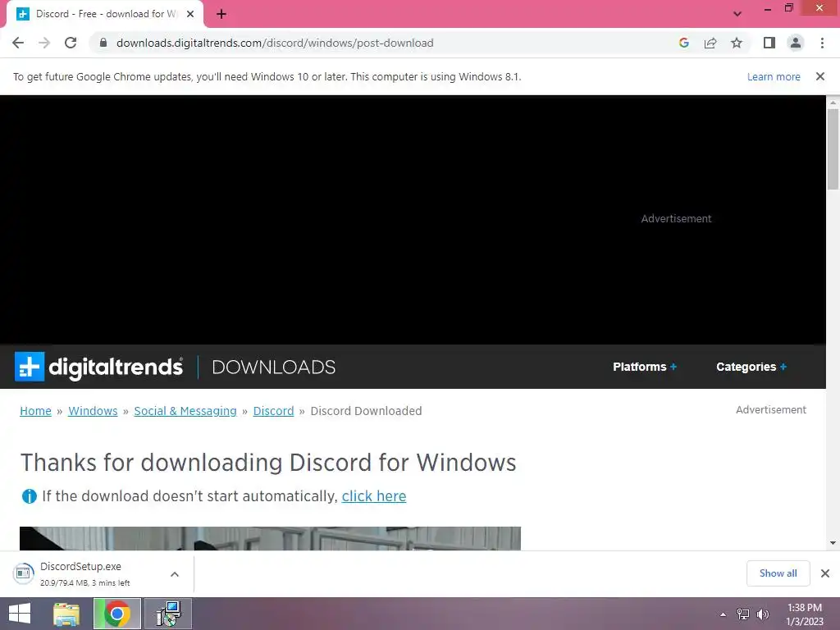
Task: Reload the current page
Action: pyautogui.click(x=71, y=43)
